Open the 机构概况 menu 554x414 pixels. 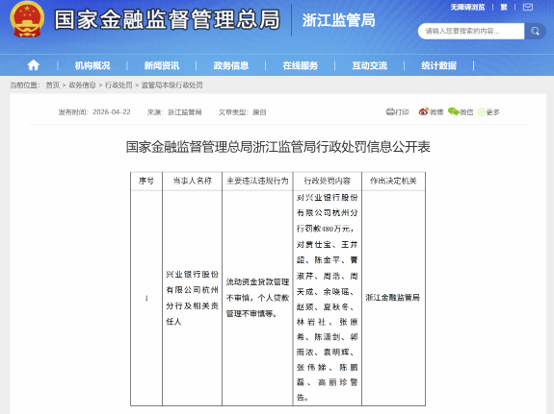tap(92, 65)
